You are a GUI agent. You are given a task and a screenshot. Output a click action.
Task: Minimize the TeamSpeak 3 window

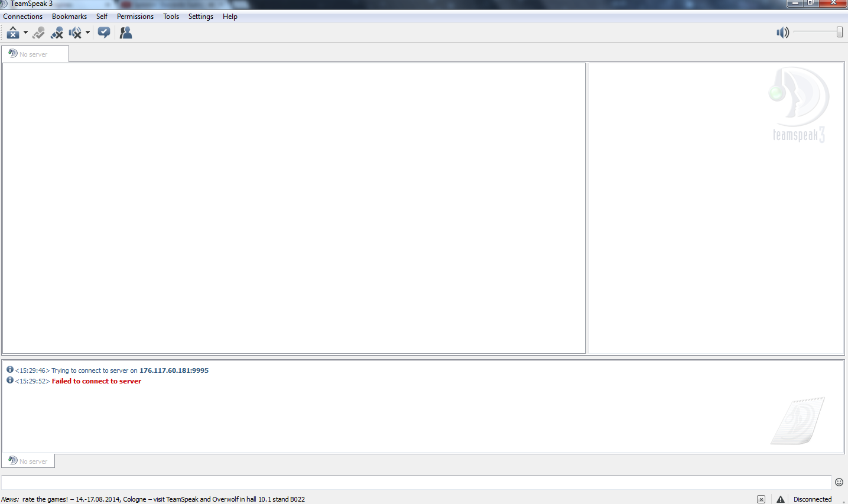[x=795, y=3]
